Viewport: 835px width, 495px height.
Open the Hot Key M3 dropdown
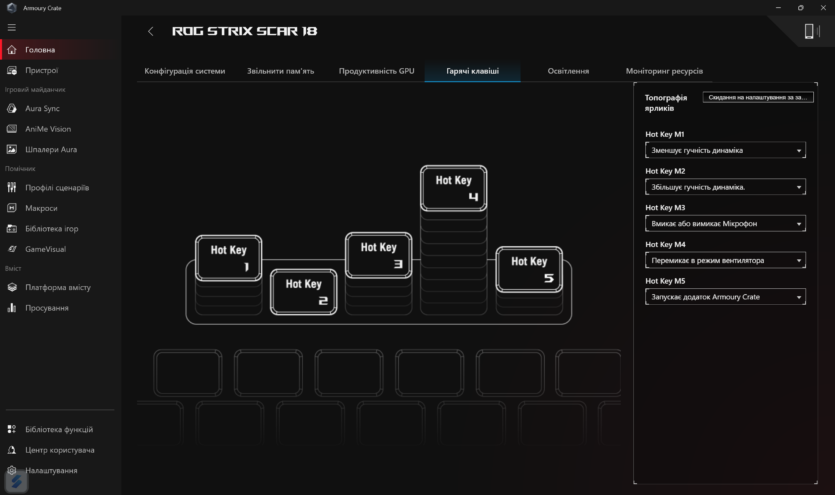pos(725,224)
